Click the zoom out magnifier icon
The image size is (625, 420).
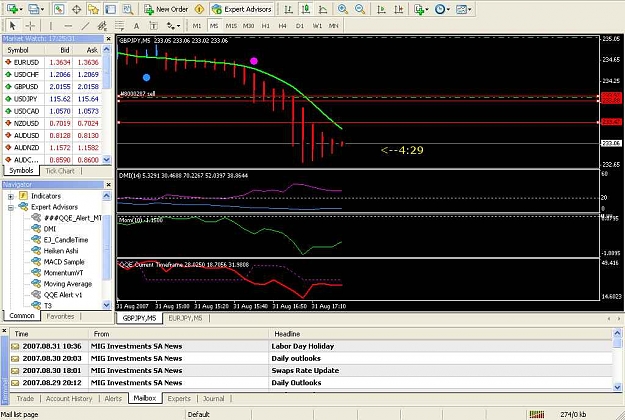pos(360,9)
